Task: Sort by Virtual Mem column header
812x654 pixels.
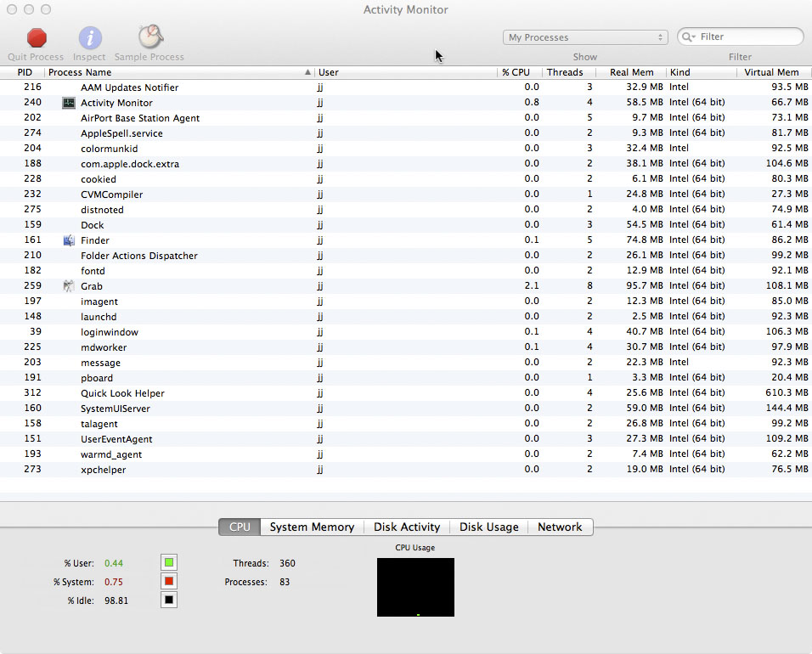Action: pyautogui.click(x=771, y=72)
